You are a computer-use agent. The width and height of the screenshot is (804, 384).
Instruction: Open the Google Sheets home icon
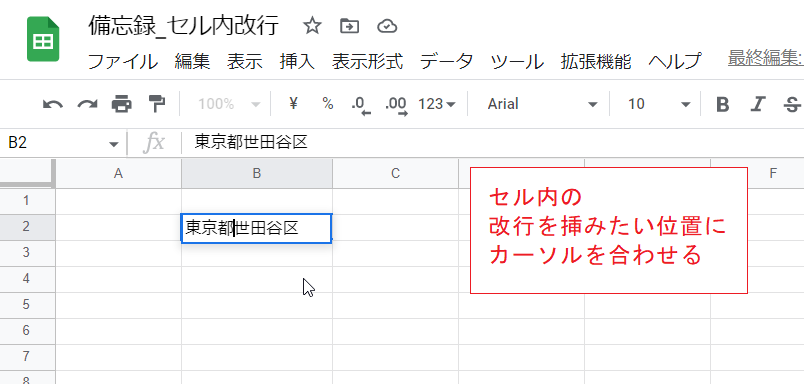43,39
